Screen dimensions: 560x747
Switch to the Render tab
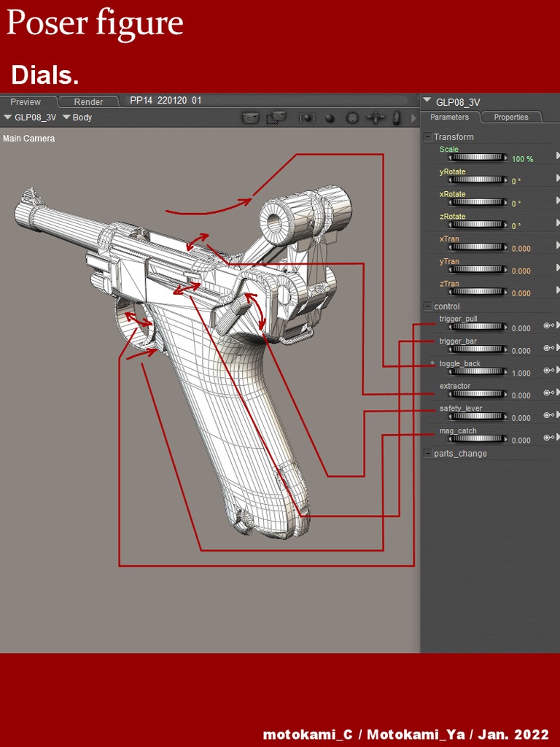[x=88, y=102]
